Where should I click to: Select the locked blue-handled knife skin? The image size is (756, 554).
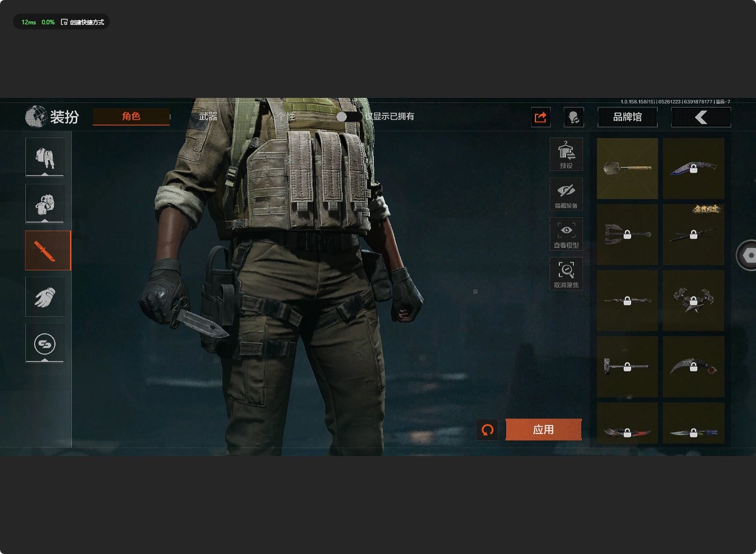[x=694, y=423]
